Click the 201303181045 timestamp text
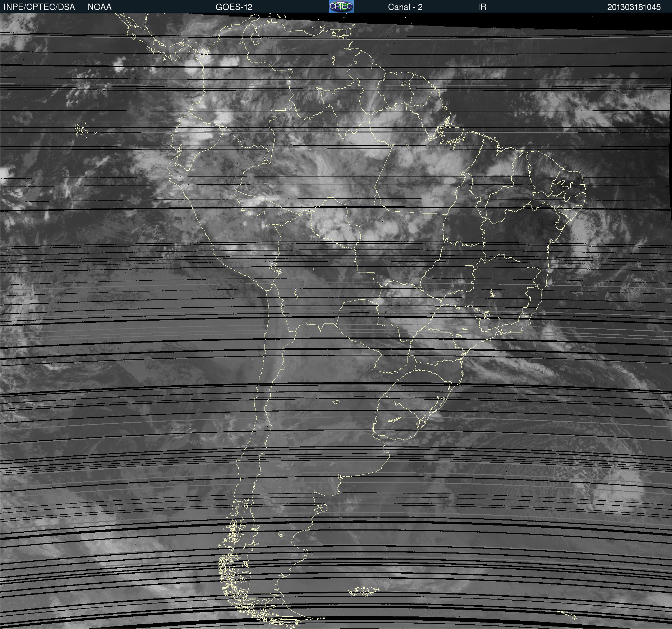The width and height of the screenshot is (672, 629). tap(634, 7)
